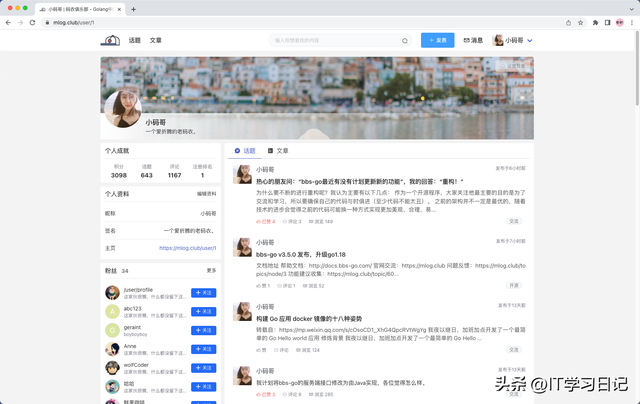
Task: Click the large profile avatar on the banner
Action: point(123,109)
